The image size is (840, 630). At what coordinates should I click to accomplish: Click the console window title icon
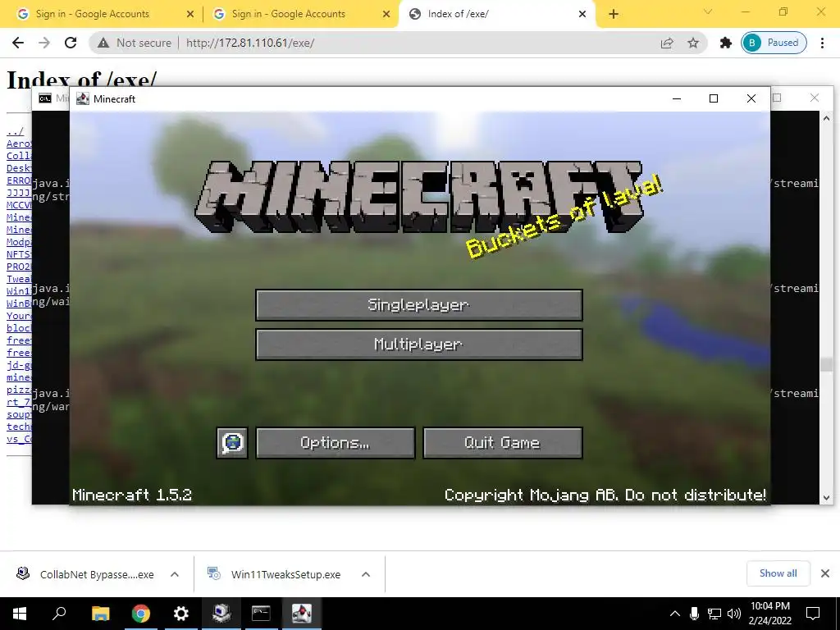[45, 98]
